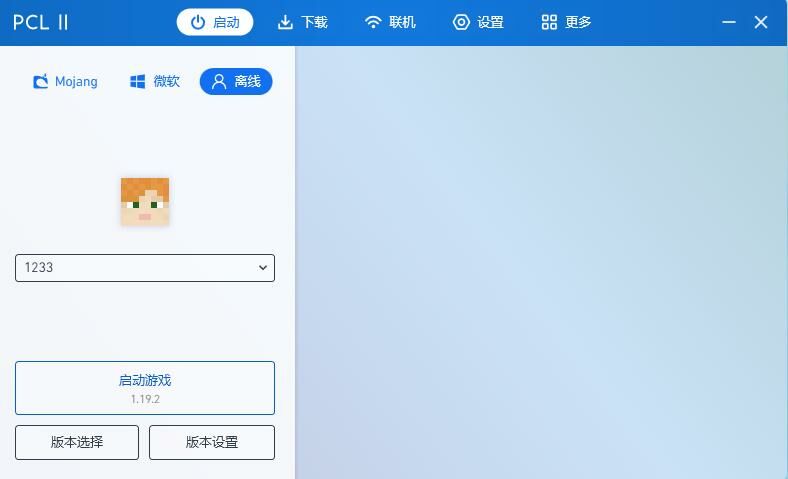Viewport: 788px width, 479px height.
Task: Click the Windows logo icon
Action: (x=137, y=81)
